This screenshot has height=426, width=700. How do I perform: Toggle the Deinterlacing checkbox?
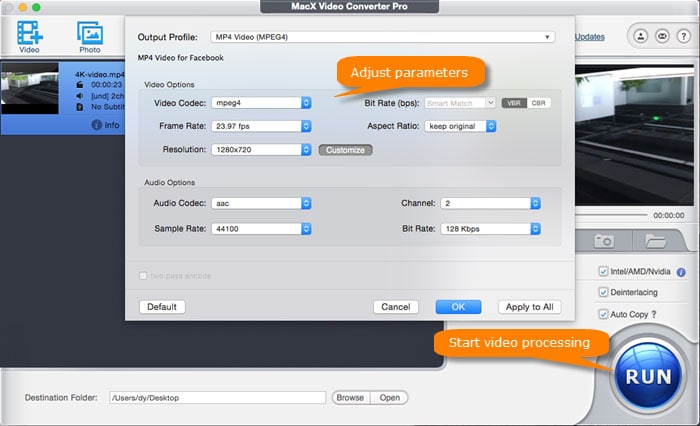603,292
